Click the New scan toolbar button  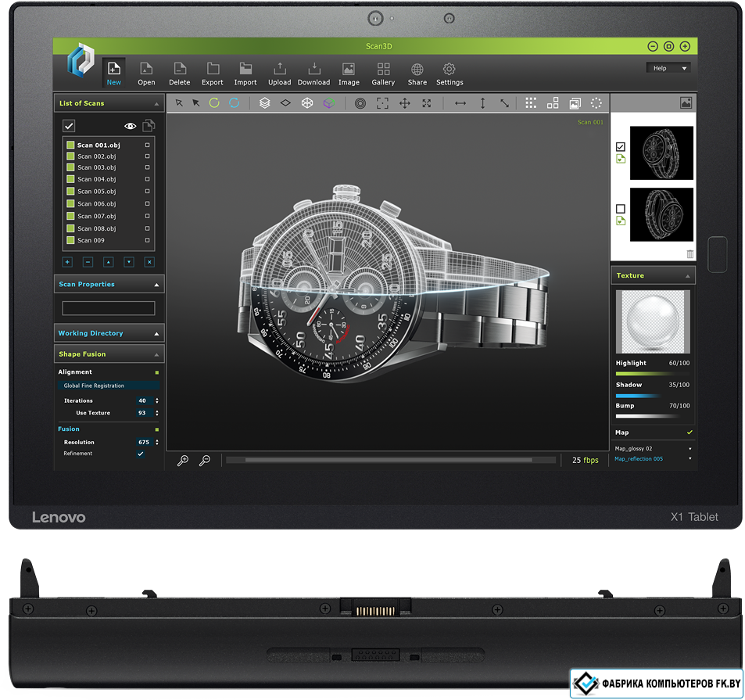[x=114, y=74]
